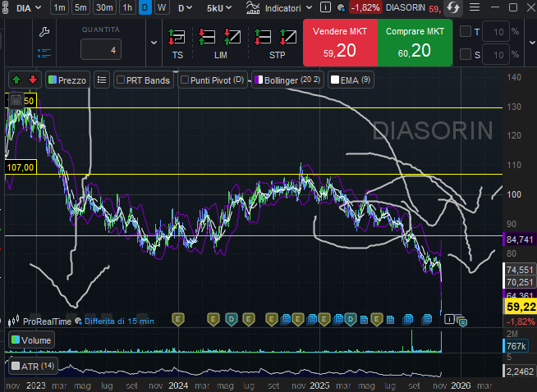Click the TS trailing stop order icon
This screenshot has height=392, width=537.
[177, 38]
